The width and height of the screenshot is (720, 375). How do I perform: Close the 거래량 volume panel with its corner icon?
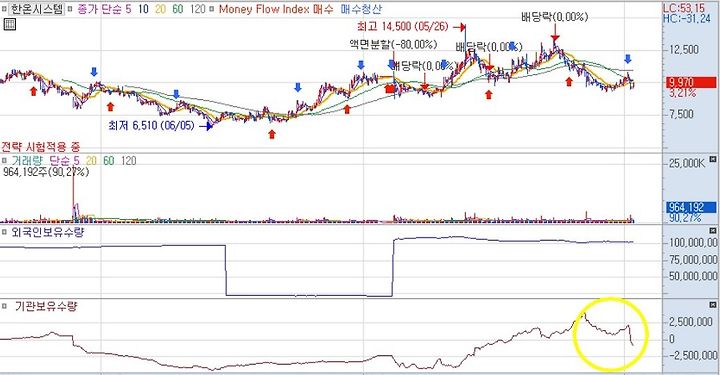click(x=713, y=159)
